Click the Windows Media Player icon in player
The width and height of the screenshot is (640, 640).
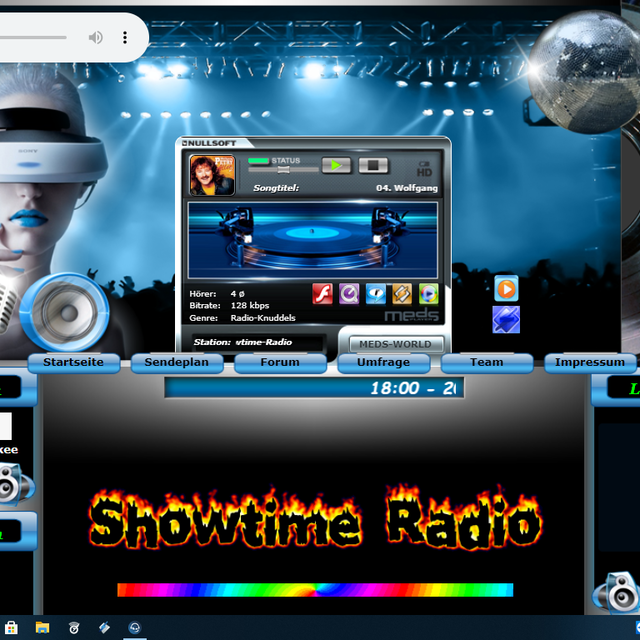click(429, 293)
